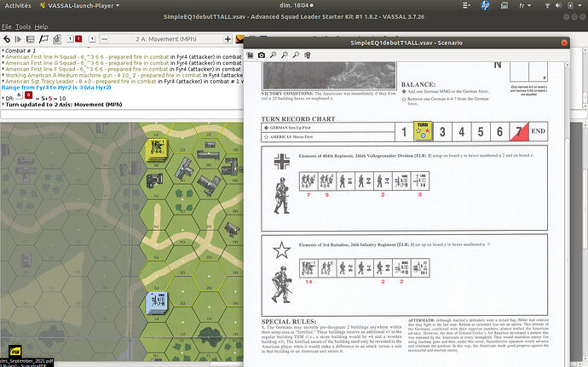This screenshot has height=367, width=588.
Task: Click the orange map icon beside turn counter
Action: coord(239,39)
